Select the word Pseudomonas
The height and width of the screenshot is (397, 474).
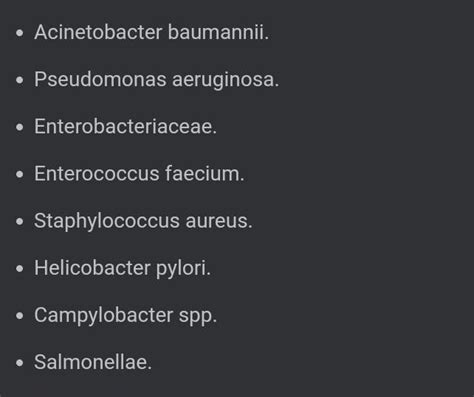point(100,80)
